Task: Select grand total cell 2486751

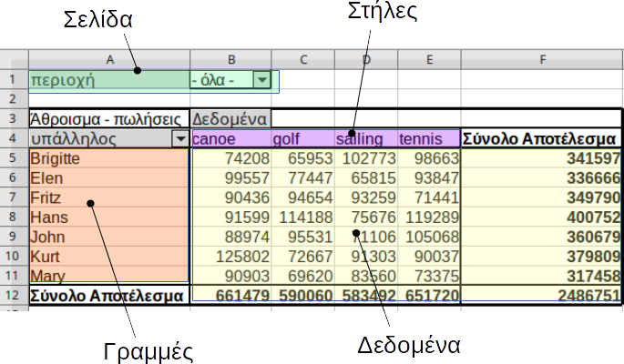Action: pos(541,295)
